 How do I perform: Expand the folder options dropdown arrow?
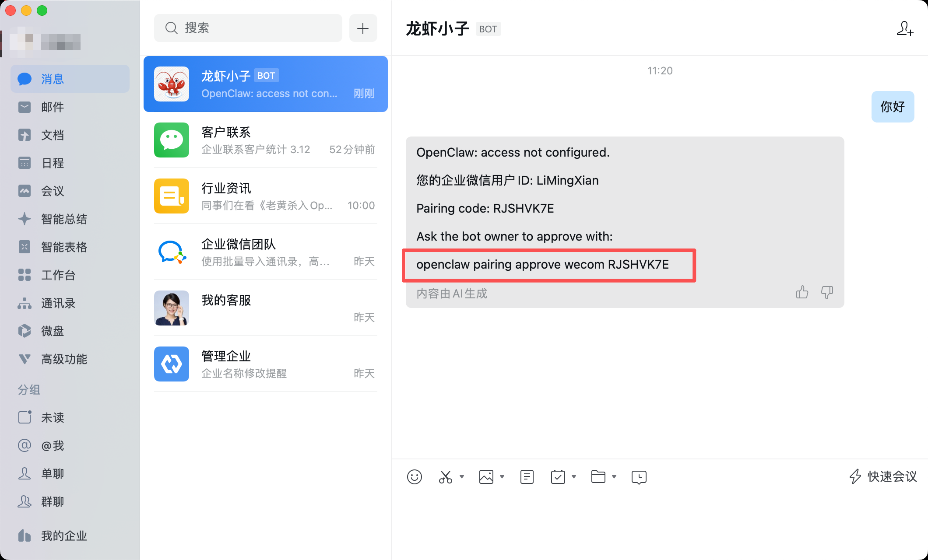614,476
